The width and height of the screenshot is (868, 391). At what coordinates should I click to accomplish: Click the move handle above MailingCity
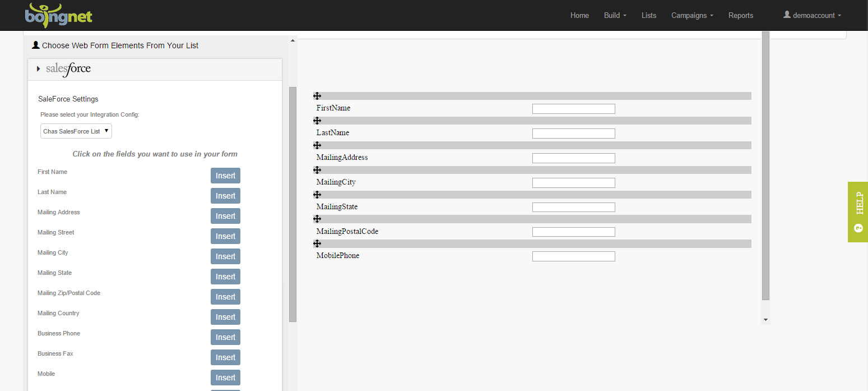(317, 170)
